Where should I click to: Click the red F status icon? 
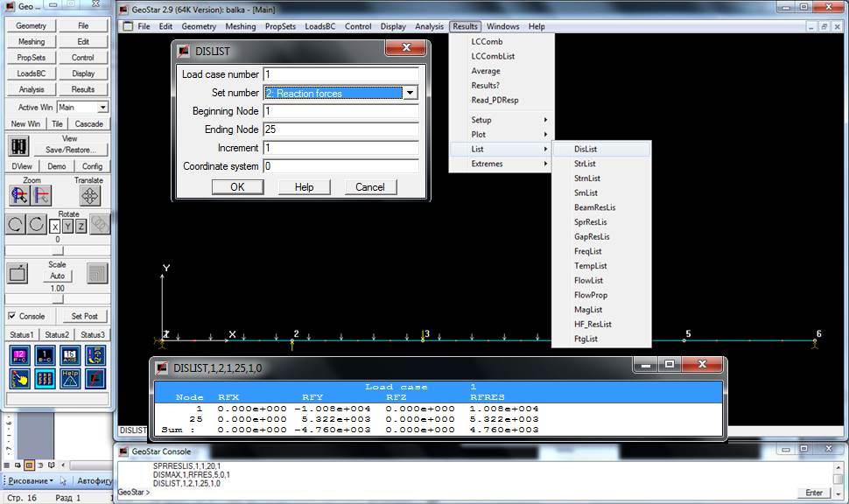coord(95,378)
